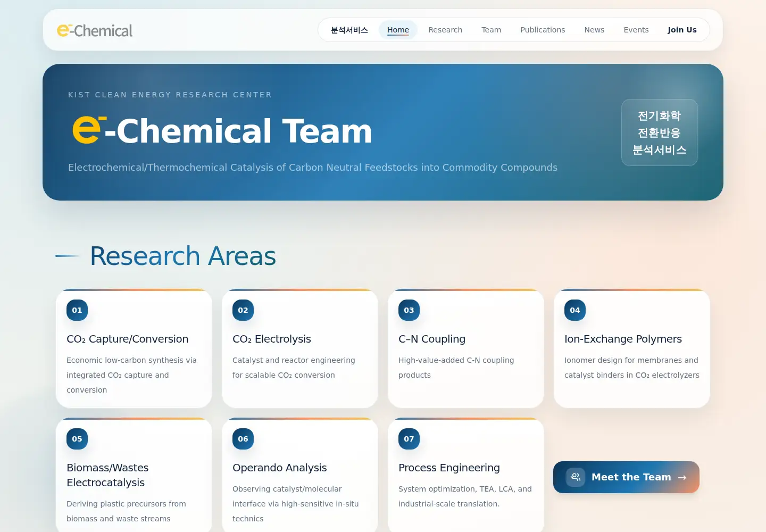Open the Events navigation link
This screenshot has height=532, width=766.
(x=636, y=30)
